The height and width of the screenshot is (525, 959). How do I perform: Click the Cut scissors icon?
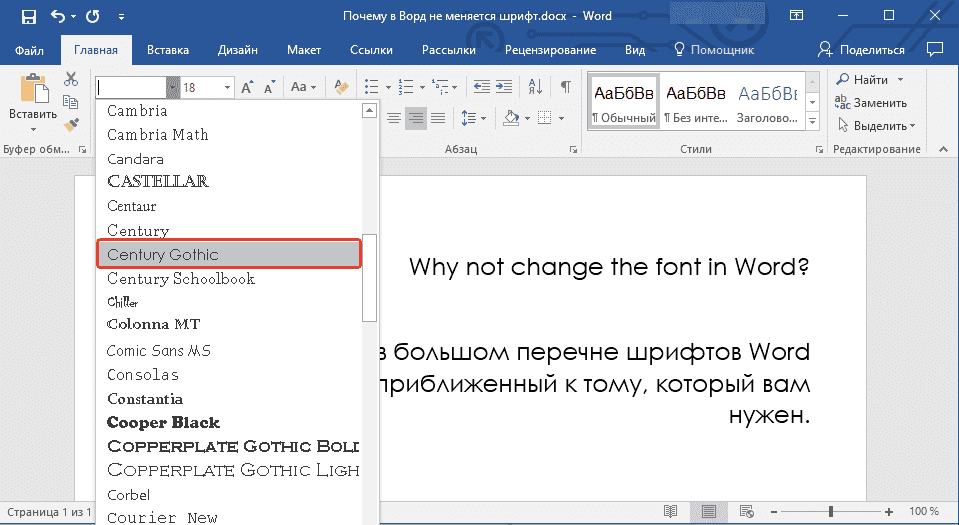[x=71, y=79]
